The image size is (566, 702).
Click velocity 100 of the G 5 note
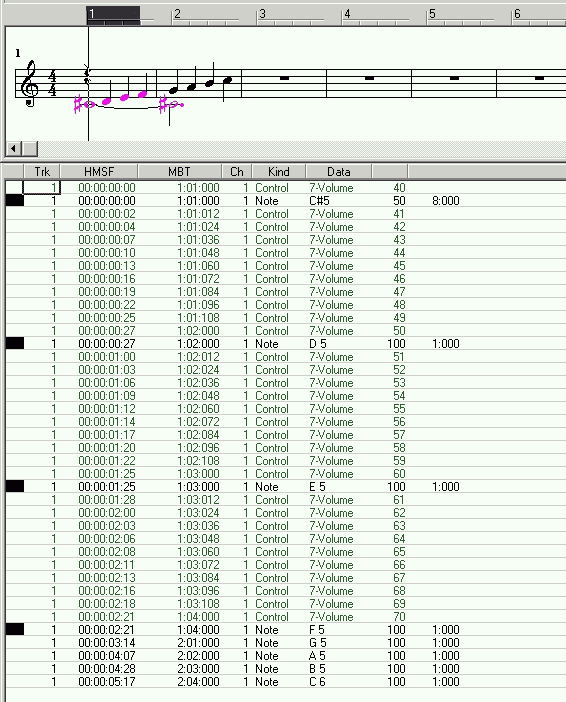396,642
